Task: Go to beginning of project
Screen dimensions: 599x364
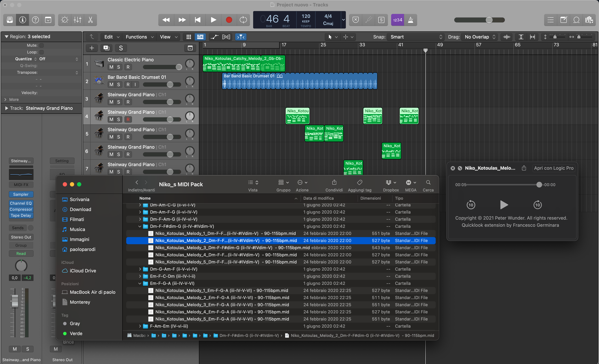Action: tap(198, 20)
